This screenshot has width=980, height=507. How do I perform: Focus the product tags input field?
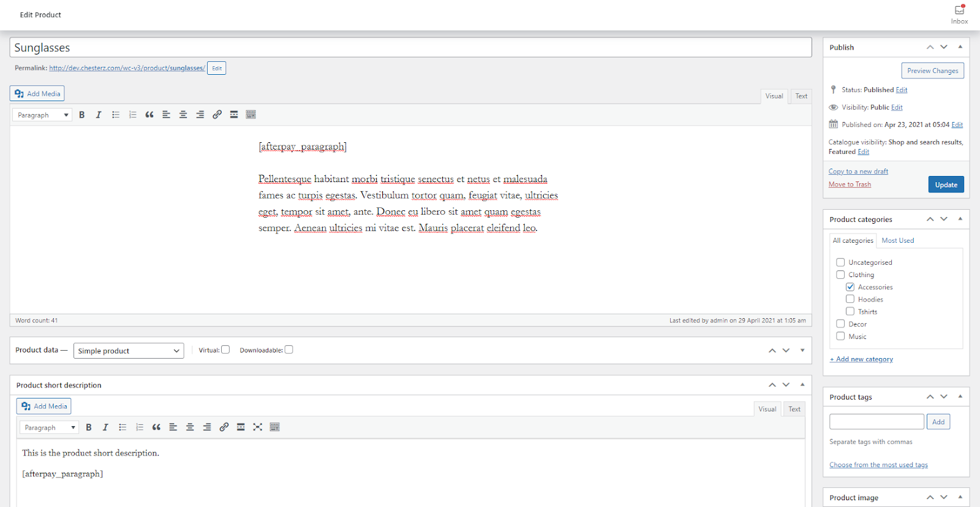tap(876, 422)
